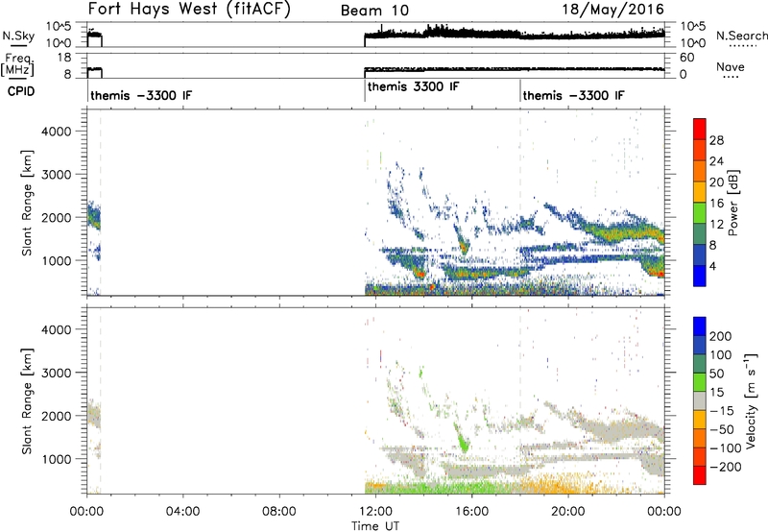768x532 pixels.
Task: Click the "04:00" time axis tick label
Action: point(183,512)
